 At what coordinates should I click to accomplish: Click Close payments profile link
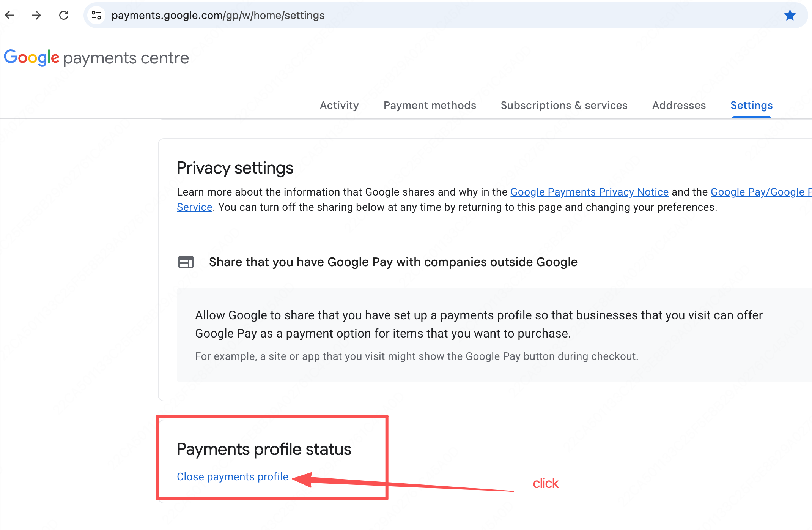pos(233,477)
